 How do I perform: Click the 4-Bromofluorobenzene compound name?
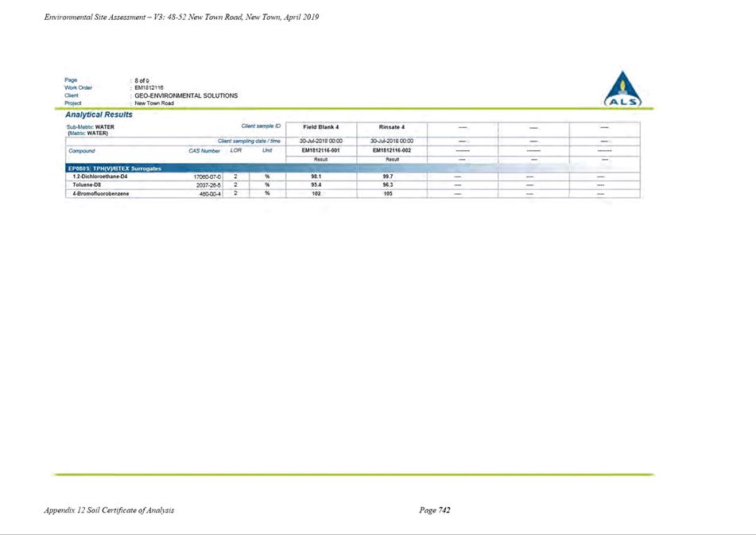pyautogui.click(x=101, y=194)
